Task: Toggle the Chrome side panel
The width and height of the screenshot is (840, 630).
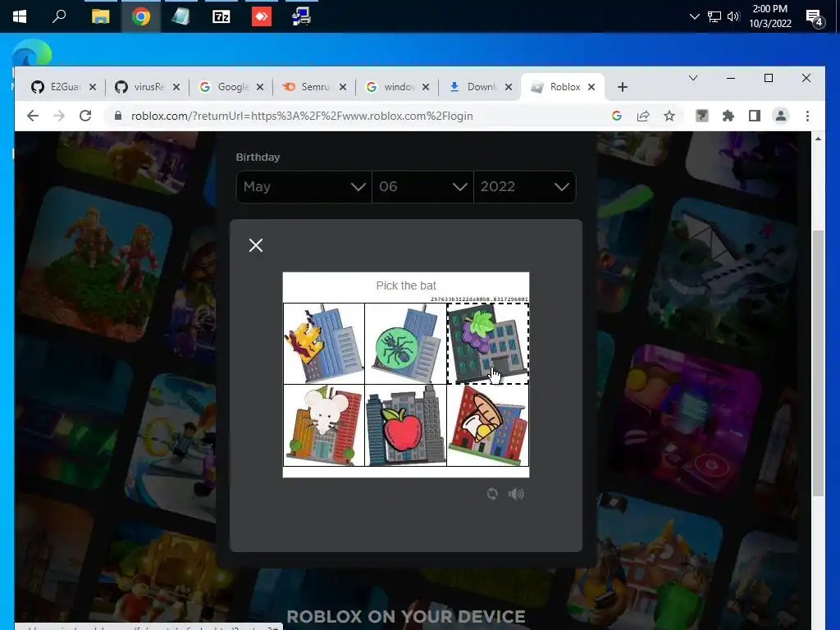Action: pyautogui.click(x=755, y=116)
